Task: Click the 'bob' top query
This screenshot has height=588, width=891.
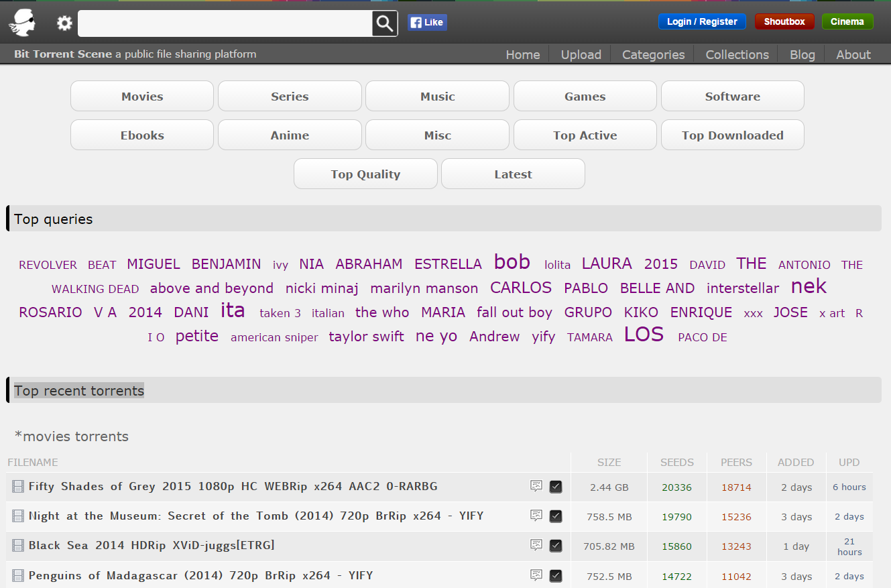Action: tap(512, 261)
